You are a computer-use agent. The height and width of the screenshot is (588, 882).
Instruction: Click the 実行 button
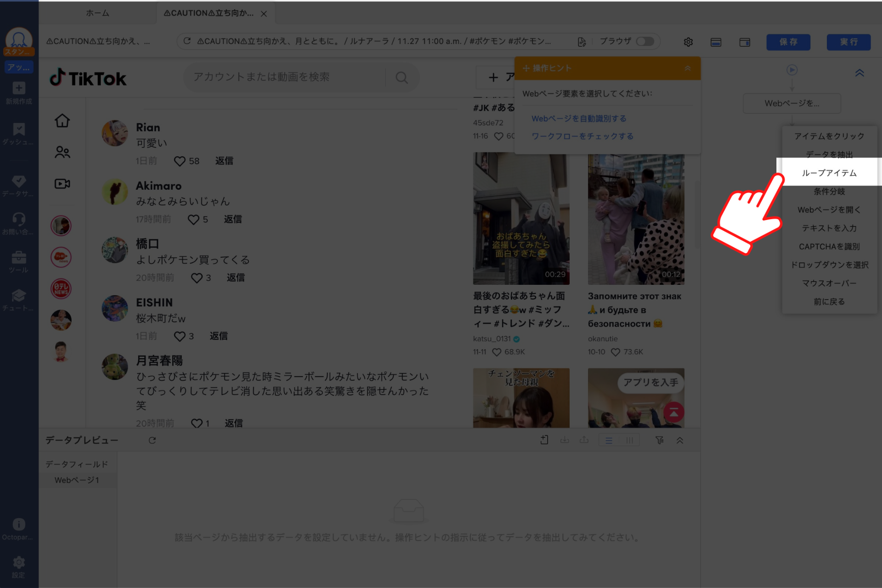[x=848, y=42]
